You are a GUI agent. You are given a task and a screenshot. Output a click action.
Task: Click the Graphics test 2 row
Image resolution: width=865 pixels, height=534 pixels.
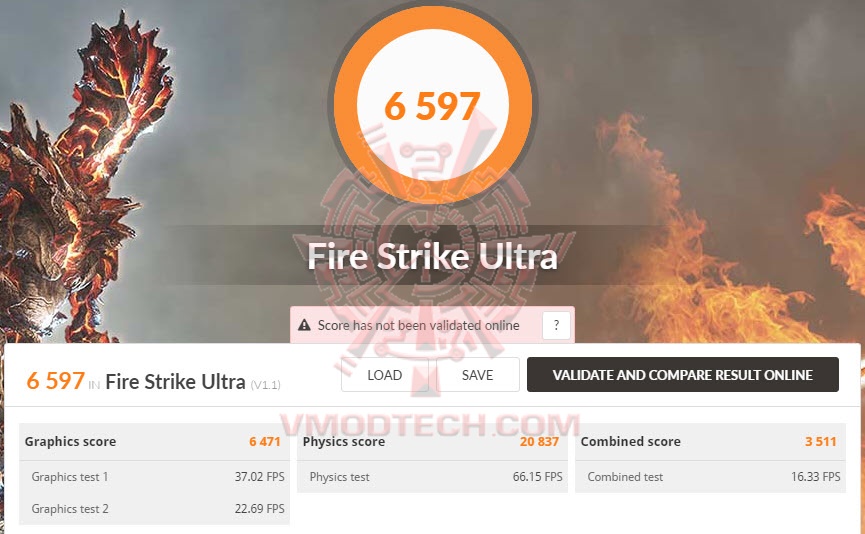(x=154, y=509)
